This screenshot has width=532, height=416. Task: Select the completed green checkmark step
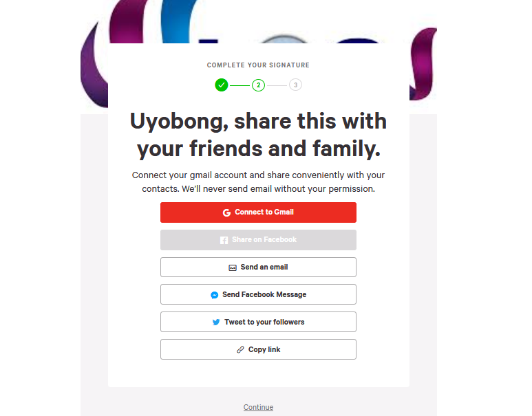(222, 85)
